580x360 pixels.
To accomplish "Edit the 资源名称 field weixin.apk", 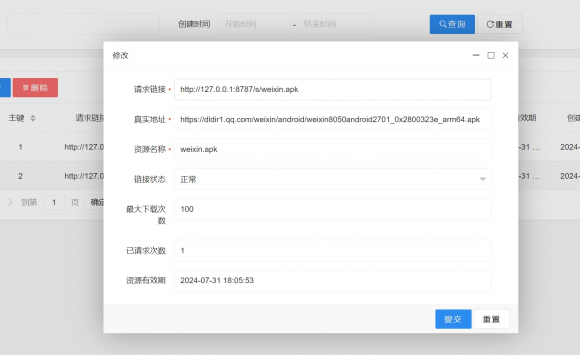I will 333,149.
